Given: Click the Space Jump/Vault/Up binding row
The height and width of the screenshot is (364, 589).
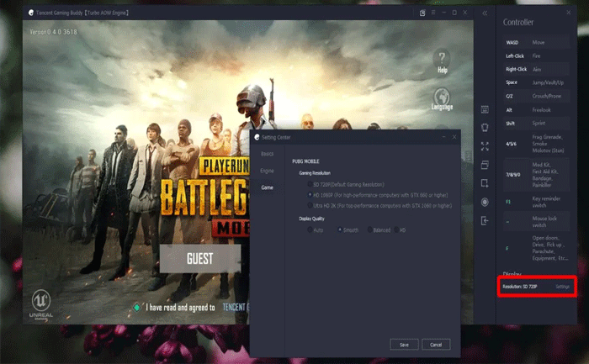Looking at the screenshot, I should 537,82.
